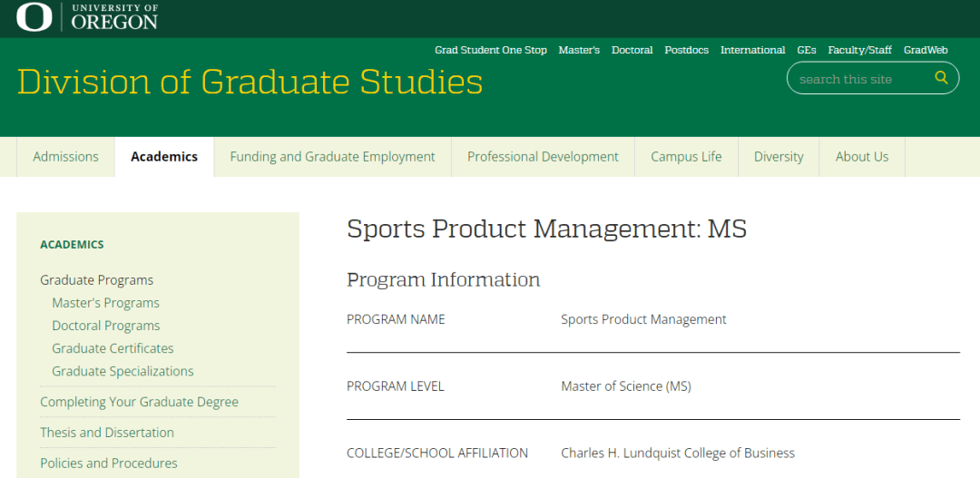The height and width of the screenshot is (478, 980).
Task: Click the Program Information heading
Action: 443,280
